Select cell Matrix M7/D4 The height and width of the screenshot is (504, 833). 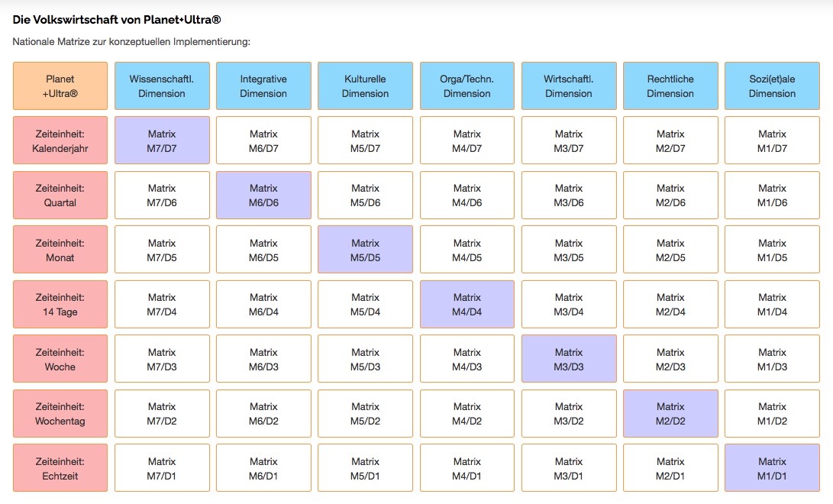[162, 305]
